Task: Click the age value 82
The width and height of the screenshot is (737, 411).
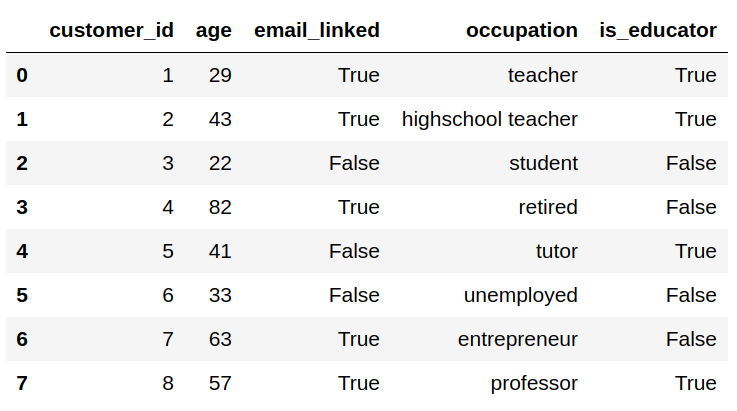Action: click(220, 207)
